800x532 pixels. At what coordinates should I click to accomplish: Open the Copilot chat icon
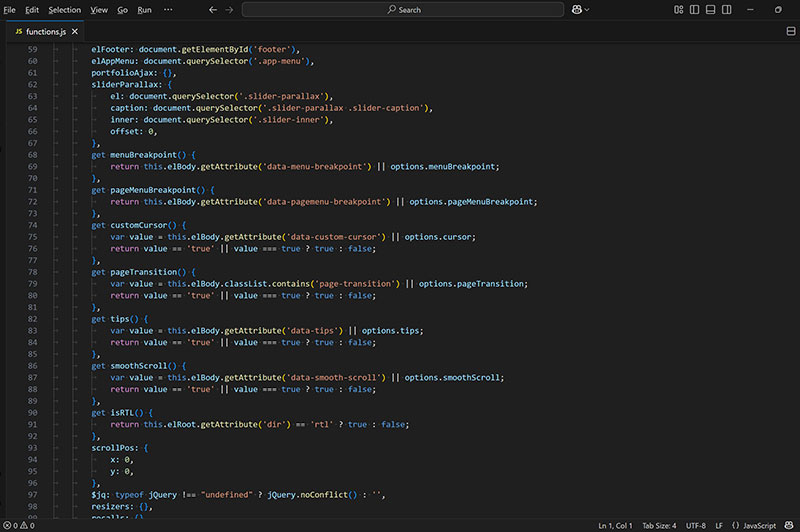(x=577, y=9)
